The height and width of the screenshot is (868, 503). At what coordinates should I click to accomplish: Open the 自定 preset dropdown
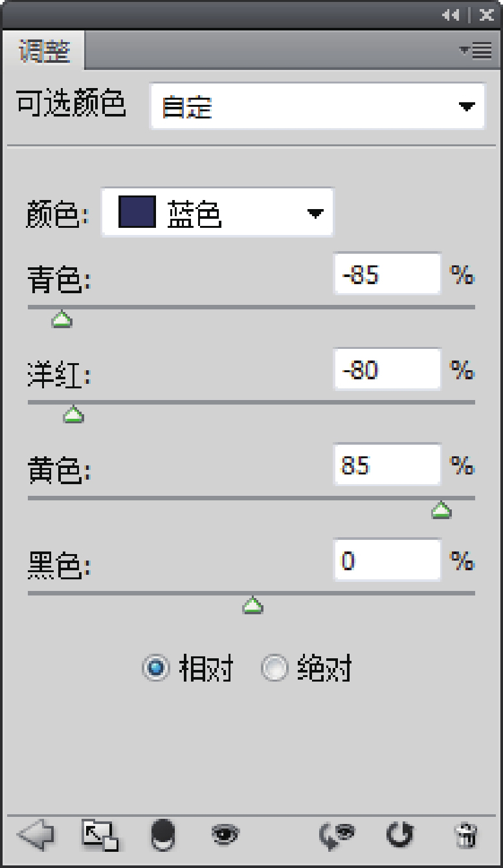317,106
